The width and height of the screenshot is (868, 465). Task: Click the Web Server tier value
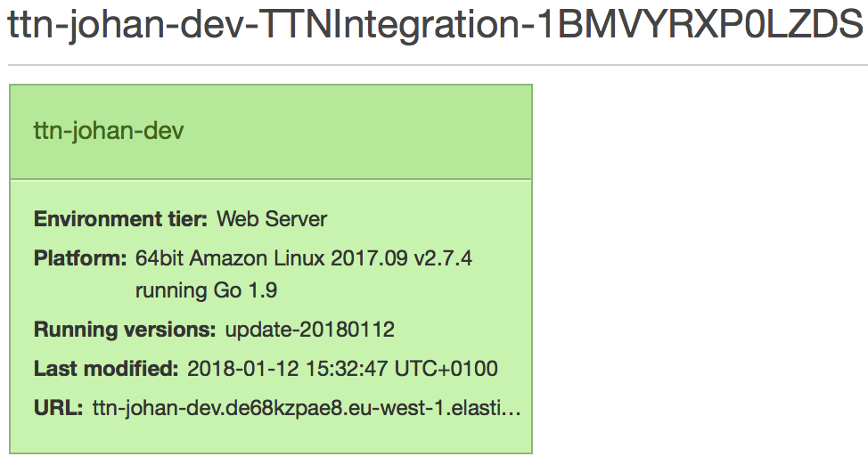(271, 219)
